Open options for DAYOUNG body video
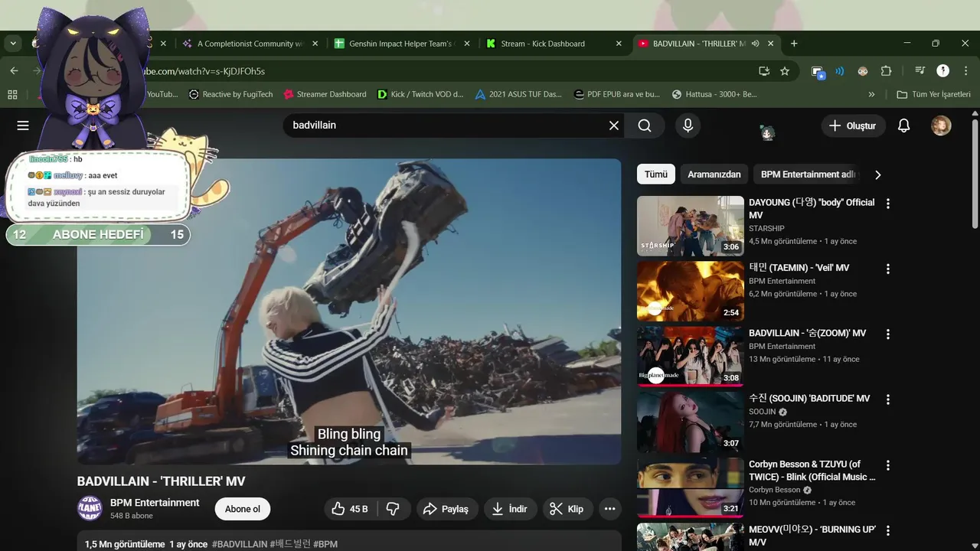 coord(888,204)
